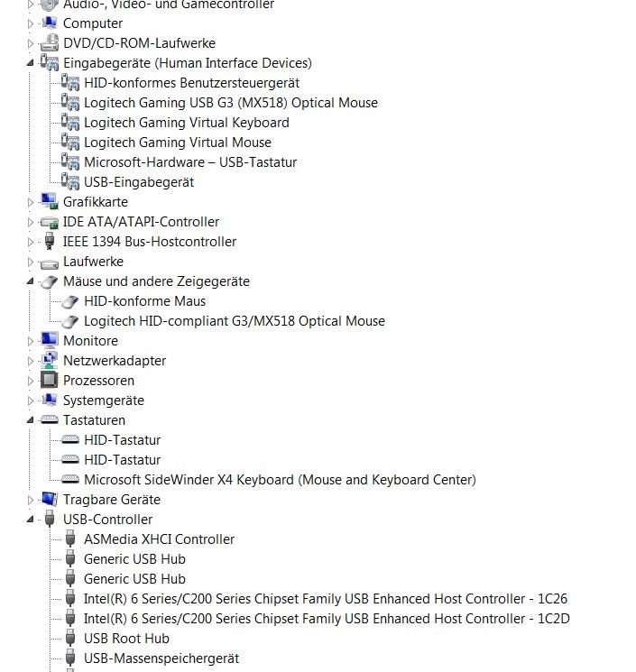Click icon of USB-Eingabegerät
This screenshot has height=672, width=636.
click(70, 181)
